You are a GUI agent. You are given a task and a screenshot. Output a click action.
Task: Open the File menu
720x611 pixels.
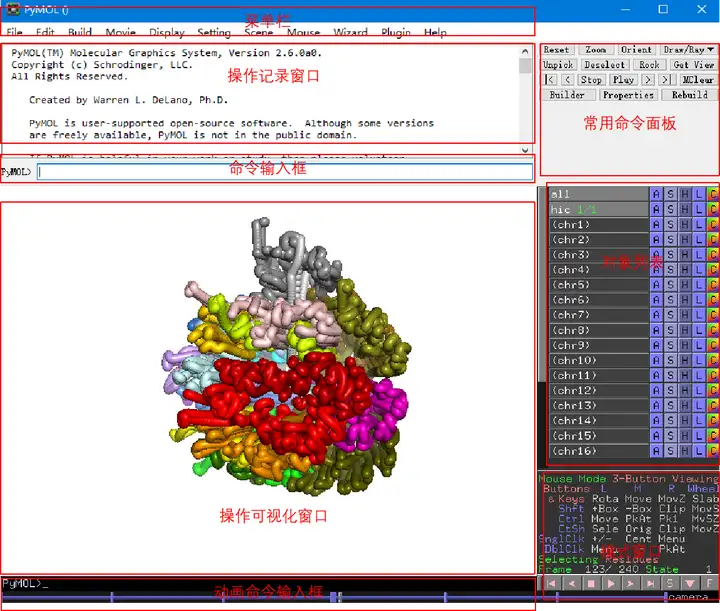14,32
